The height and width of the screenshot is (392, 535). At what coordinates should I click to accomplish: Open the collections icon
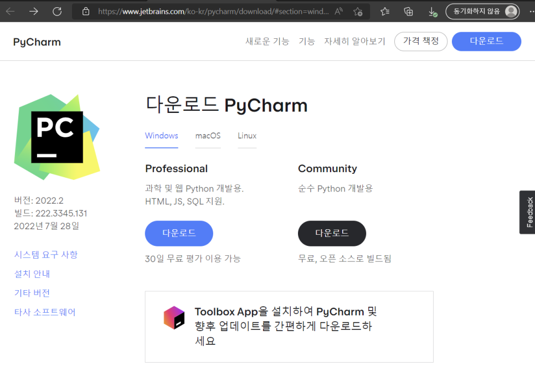408,12
